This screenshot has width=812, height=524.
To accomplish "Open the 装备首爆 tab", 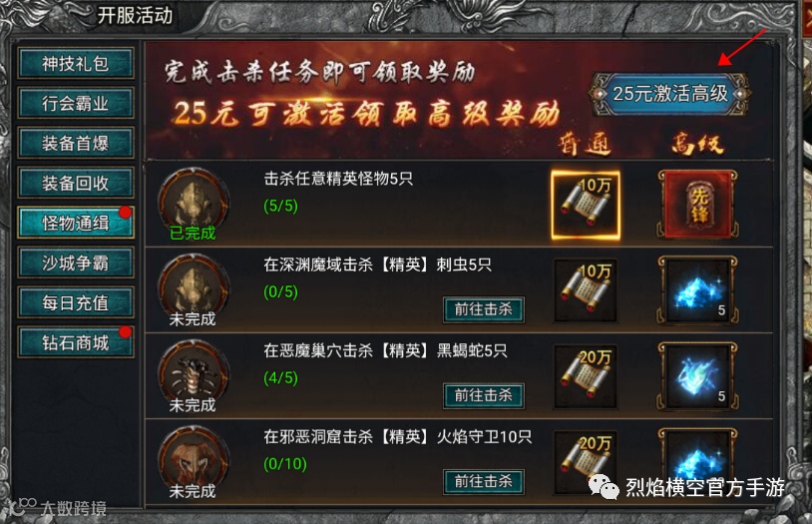I will pyautogui.click(x=76, y=143).
